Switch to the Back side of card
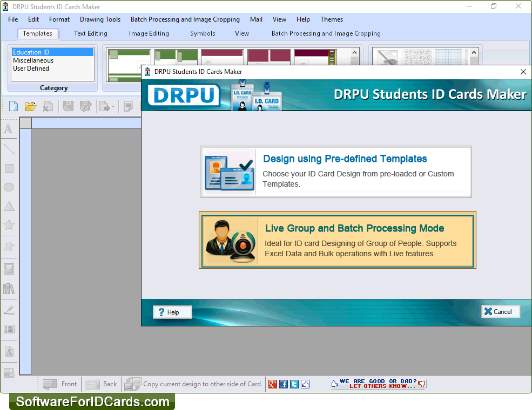Screen dimensions: 532x410 [x=101, y=384]
